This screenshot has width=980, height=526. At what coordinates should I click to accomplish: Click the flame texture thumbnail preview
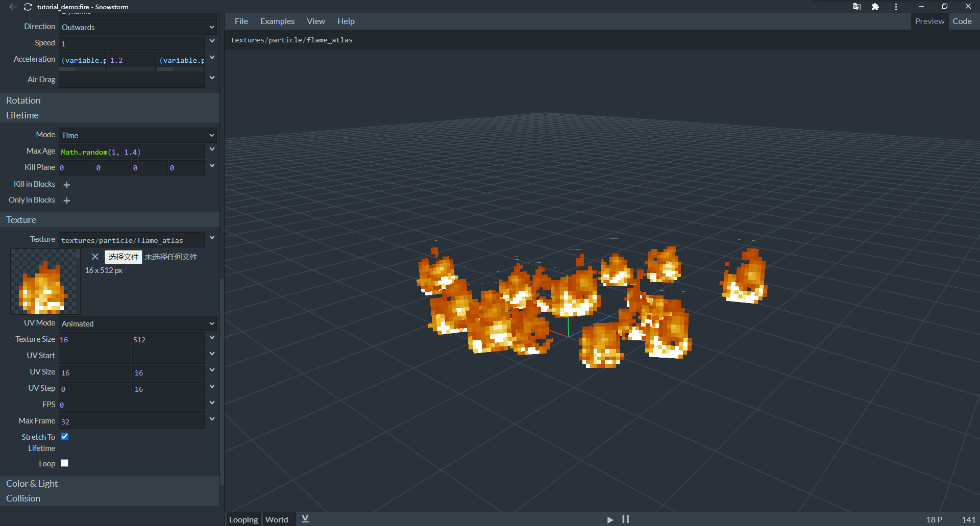[45, 282]
